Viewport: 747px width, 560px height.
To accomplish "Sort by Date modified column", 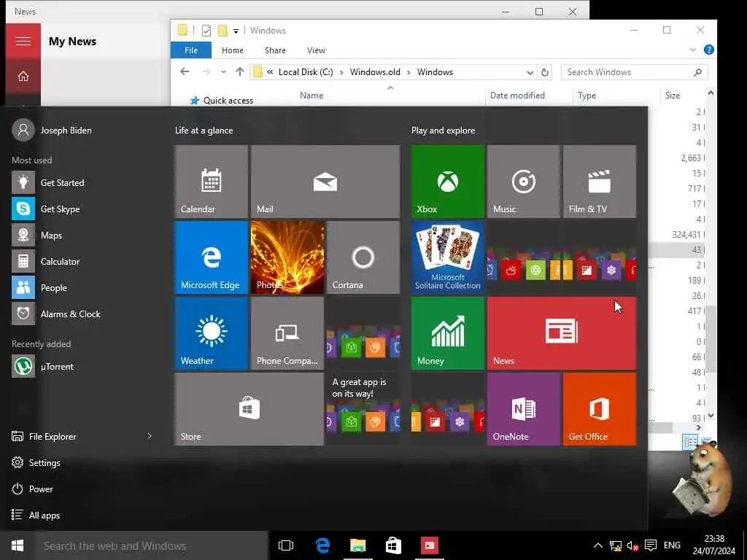I will click(517, 96).
